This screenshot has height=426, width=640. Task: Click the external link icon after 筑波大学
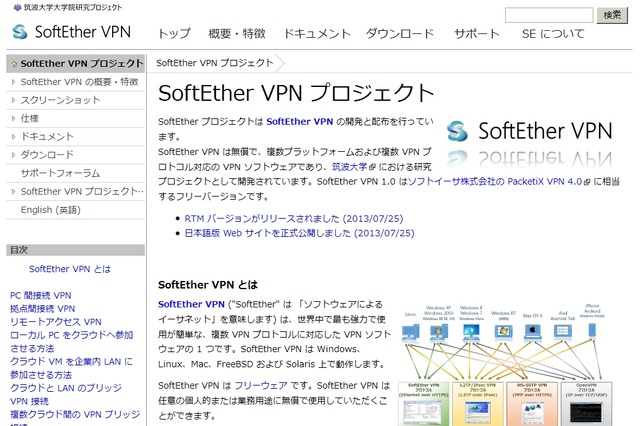point(372,167)
